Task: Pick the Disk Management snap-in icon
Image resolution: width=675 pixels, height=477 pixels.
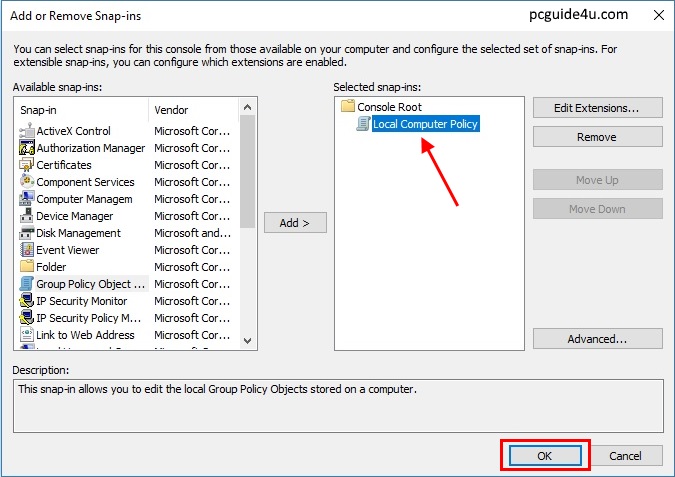Action: pos(27,233)
